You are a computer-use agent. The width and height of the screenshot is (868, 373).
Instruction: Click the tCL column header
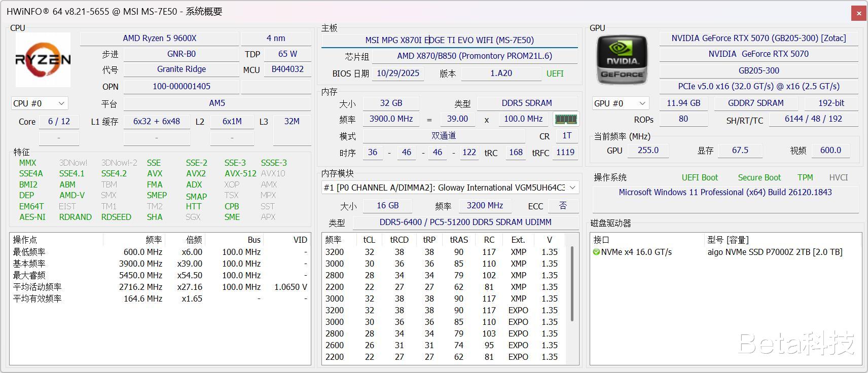[369, 240]
